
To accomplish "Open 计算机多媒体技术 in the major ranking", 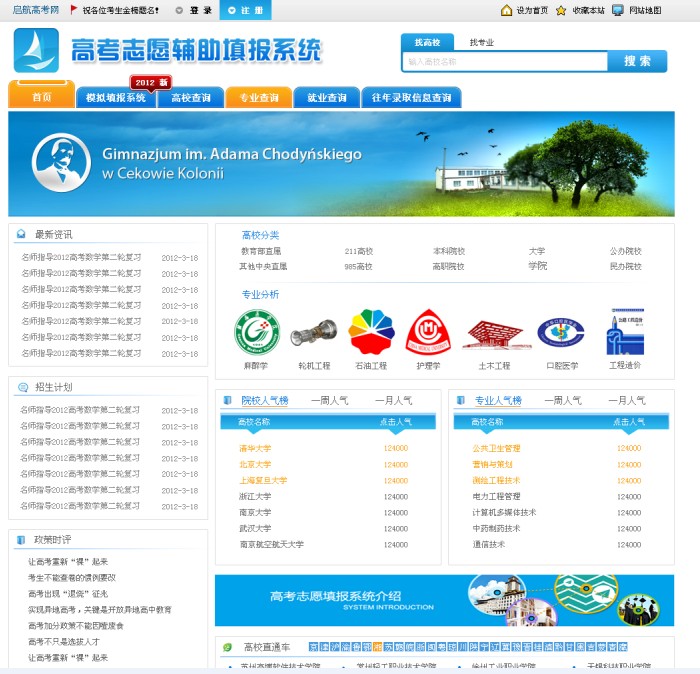I will 504,512.
